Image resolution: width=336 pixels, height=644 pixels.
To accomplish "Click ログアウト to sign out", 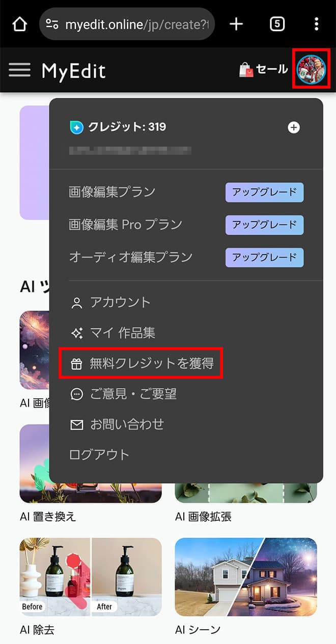I will [x=99, y=455].
